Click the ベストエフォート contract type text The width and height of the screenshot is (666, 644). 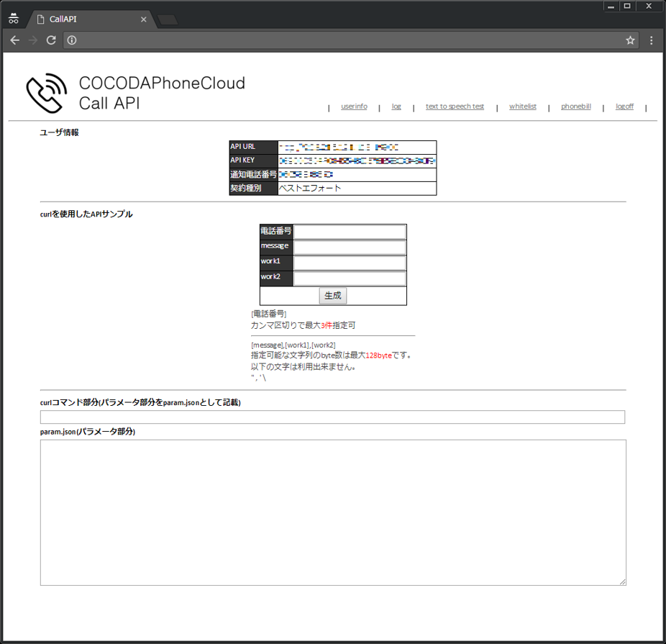point(310,189)
